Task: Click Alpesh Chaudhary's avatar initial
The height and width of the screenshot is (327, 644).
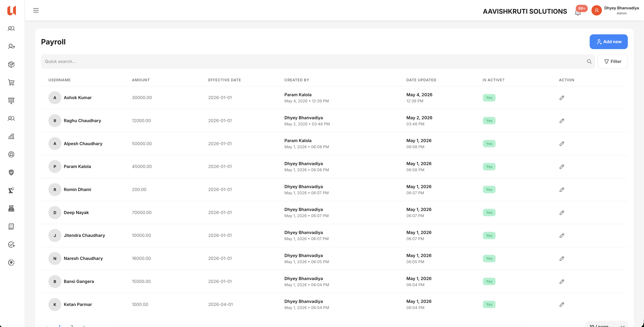Action: tap(55, 144)
